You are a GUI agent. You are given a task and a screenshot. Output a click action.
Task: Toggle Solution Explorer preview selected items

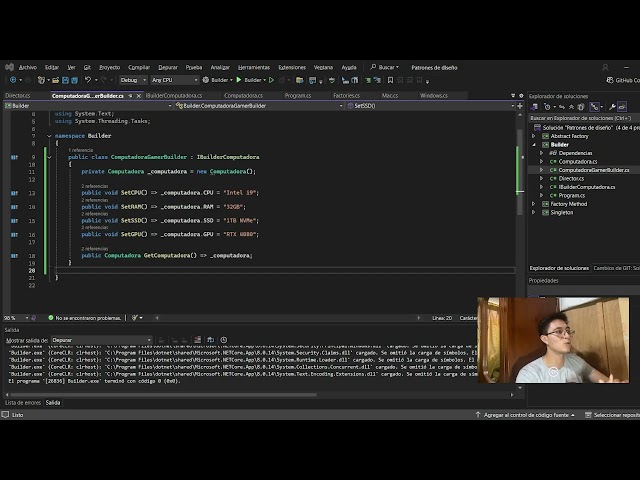coord(622,107)
